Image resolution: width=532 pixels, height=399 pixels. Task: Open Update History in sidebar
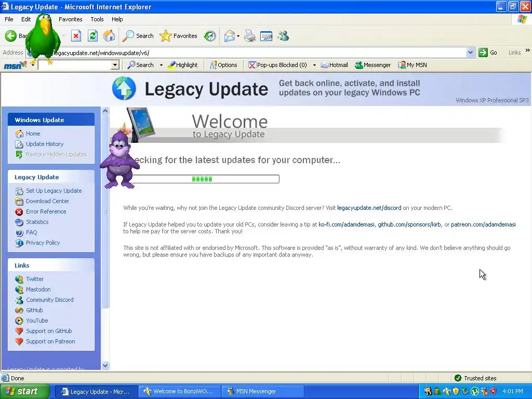click(45, 144)
